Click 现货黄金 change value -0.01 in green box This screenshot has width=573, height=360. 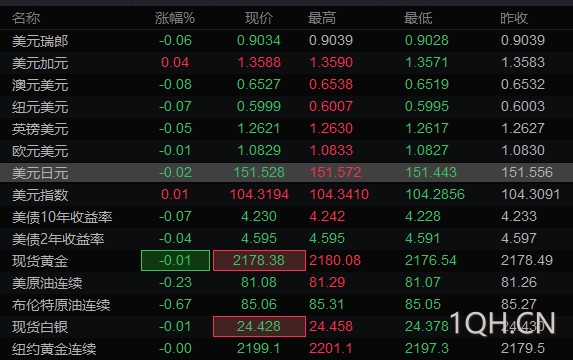click(175, 261)
